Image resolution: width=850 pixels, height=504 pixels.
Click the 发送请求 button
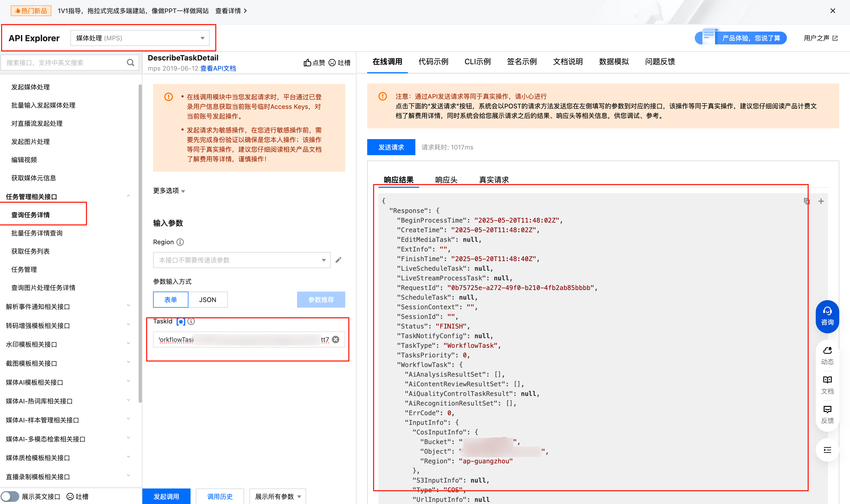[x=391, y=147]
